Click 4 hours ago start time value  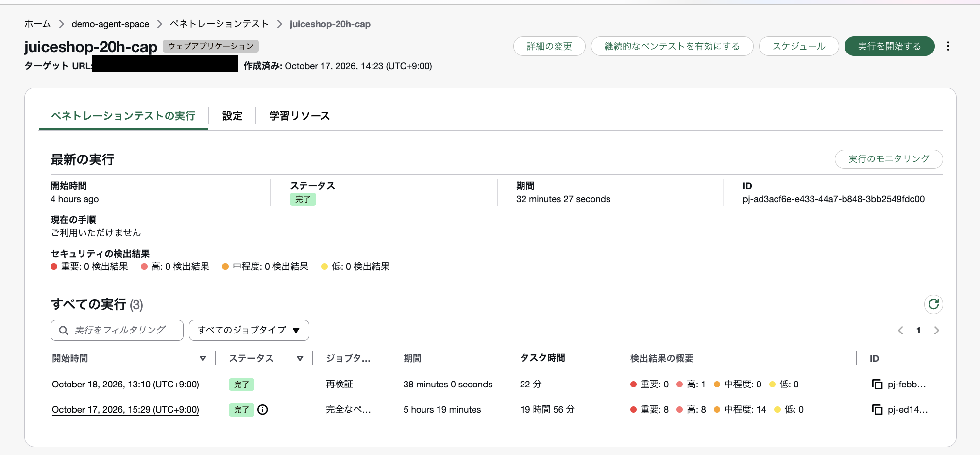tap(75, 199)
